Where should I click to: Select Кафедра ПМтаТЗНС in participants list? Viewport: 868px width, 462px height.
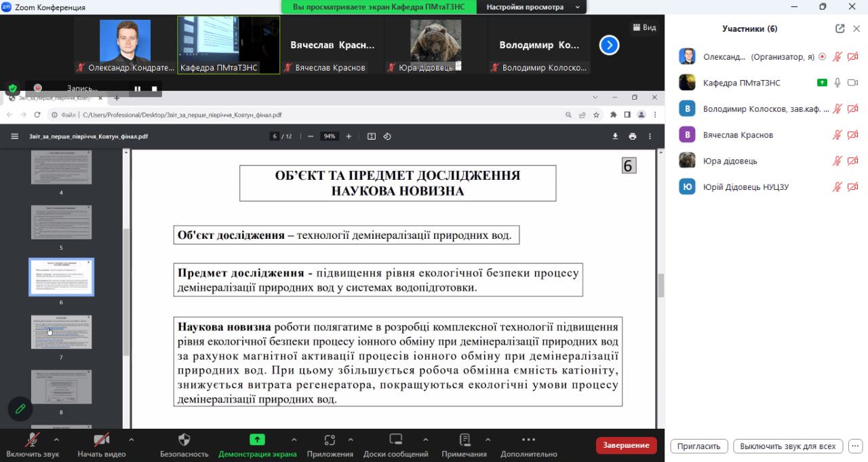coord(741,83)
